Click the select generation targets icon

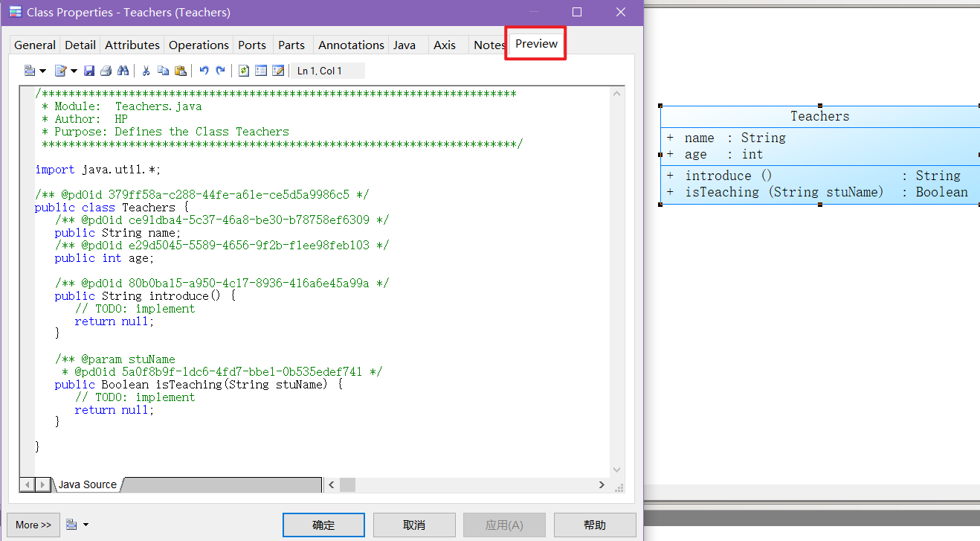261,71
